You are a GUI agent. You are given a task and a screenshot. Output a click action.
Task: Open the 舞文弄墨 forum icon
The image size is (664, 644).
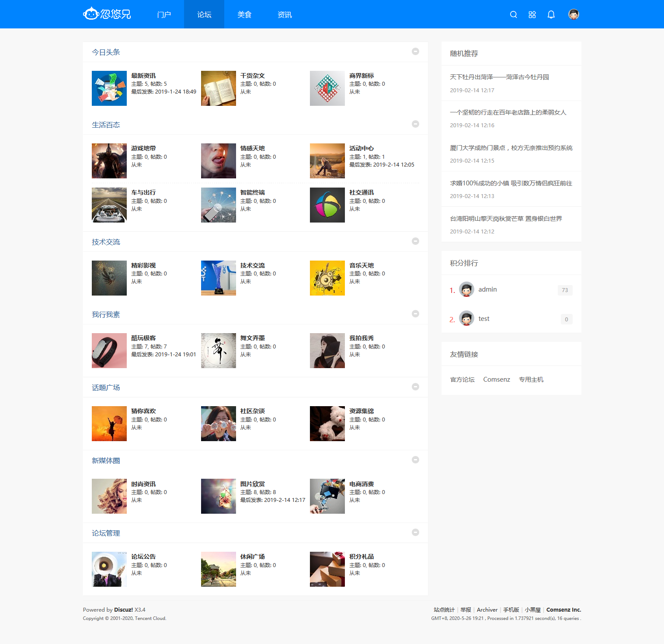[x=219, y=351]
